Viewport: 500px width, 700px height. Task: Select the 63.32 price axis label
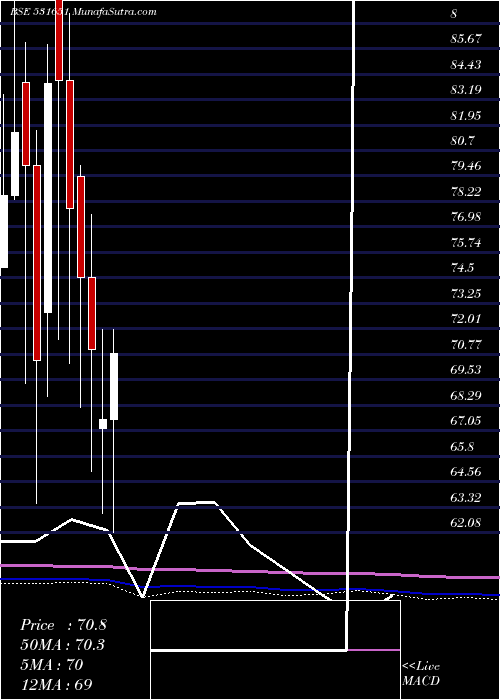click(x=466, y=497)
